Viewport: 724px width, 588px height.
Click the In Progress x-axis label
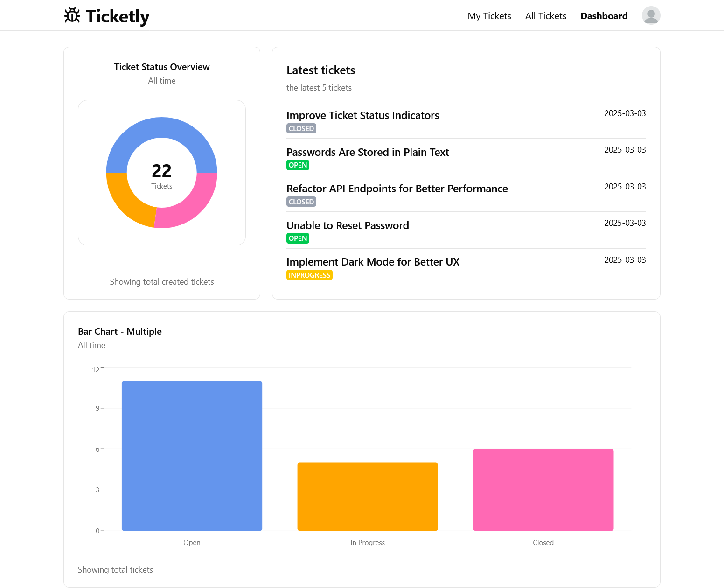coord(368,543)
